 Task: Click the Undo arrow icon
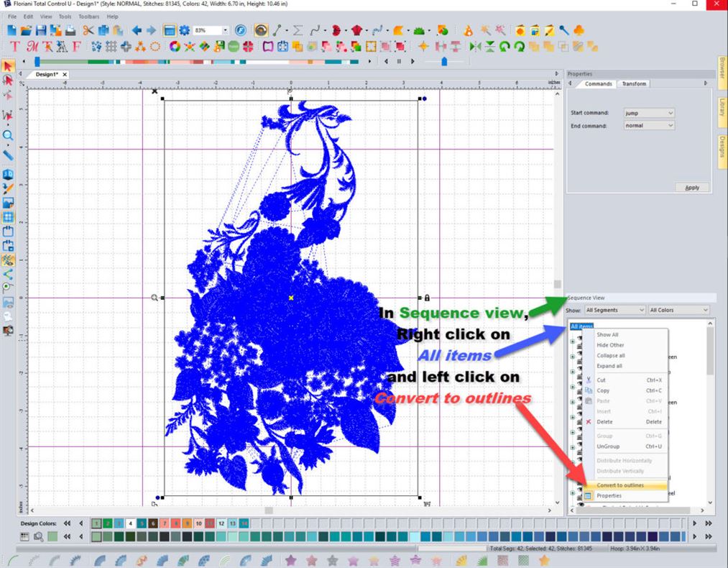(x=137, y=29)
